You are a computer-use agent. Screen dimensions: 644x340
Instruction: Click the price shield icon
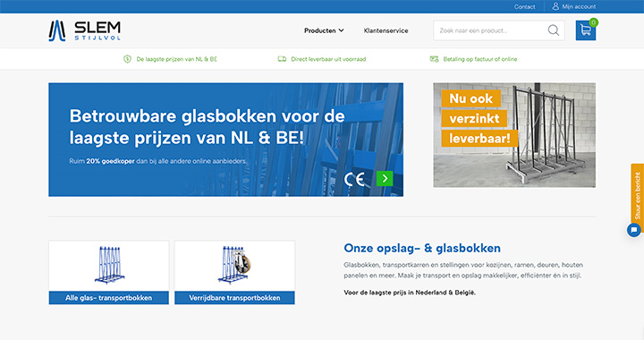click(127, 59)
